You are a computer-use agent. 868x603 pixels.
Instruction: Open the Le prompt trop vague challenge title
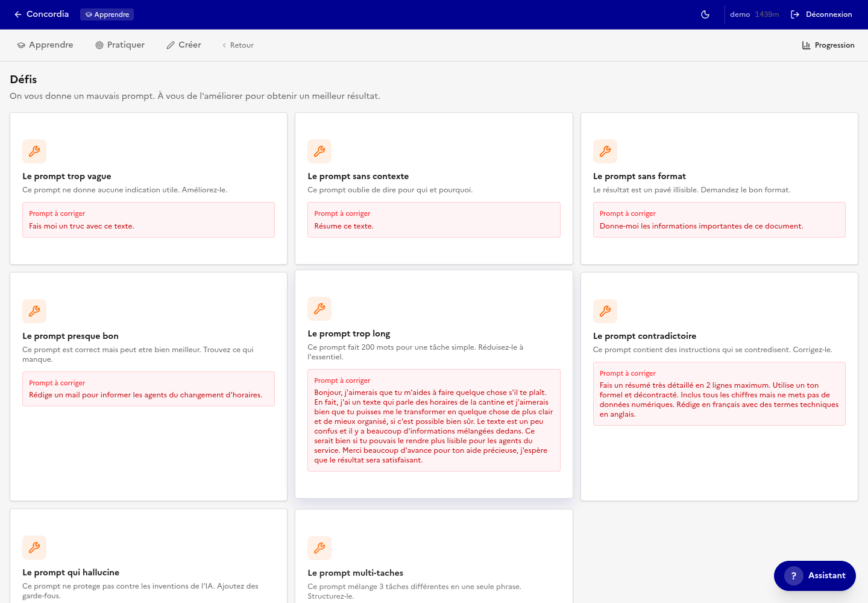(67, 176)
